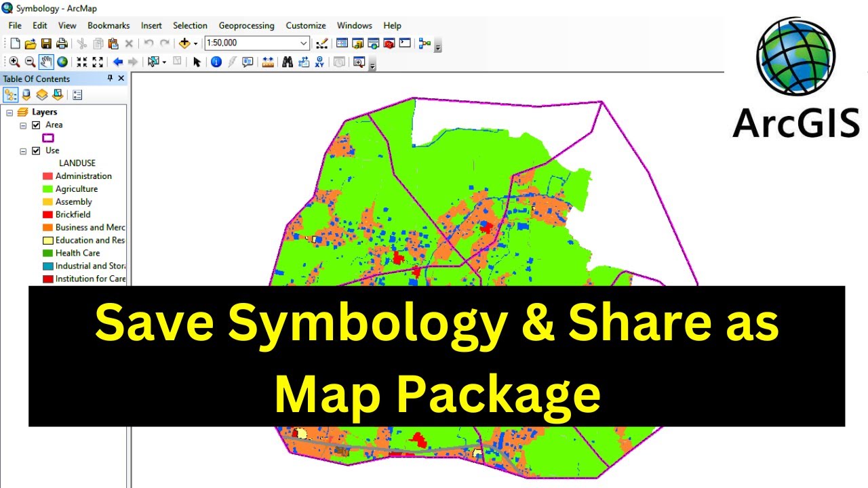Collapse the Area layer legend
Viewport: 868px width, 488px height.
coord(23,125)
